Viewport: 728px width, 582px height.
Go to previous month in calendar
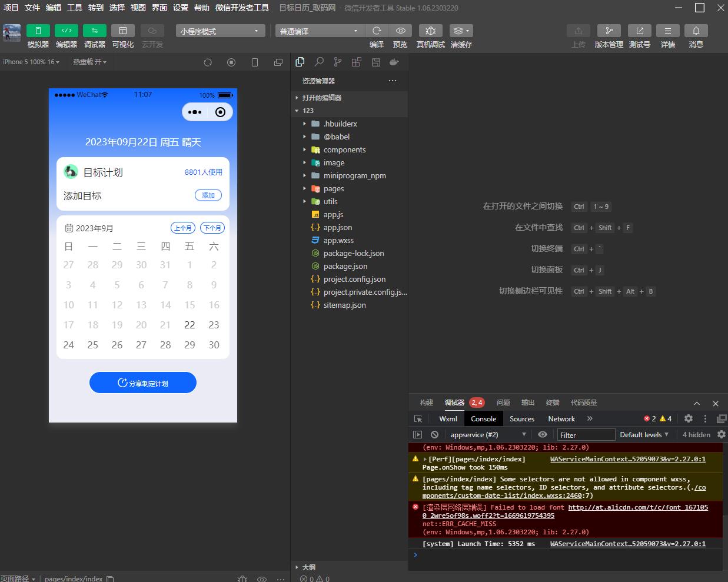point(183,228)
